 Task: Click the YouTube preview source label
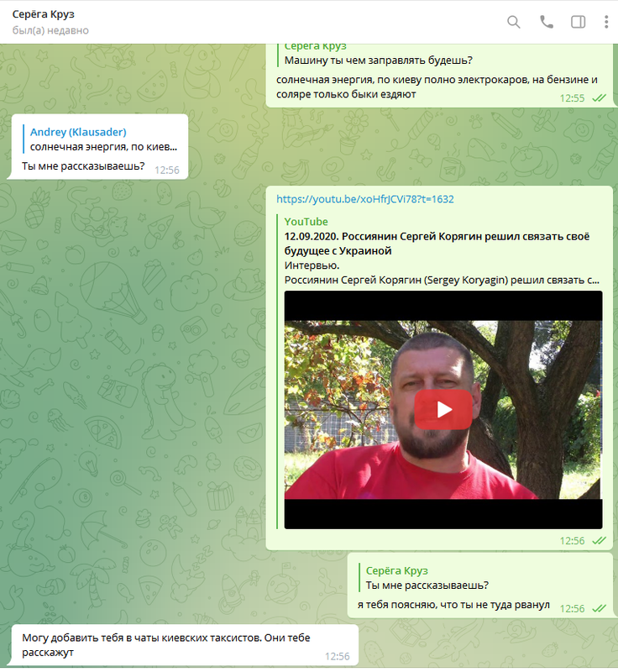pyautogui.click(x=306, y=222)
